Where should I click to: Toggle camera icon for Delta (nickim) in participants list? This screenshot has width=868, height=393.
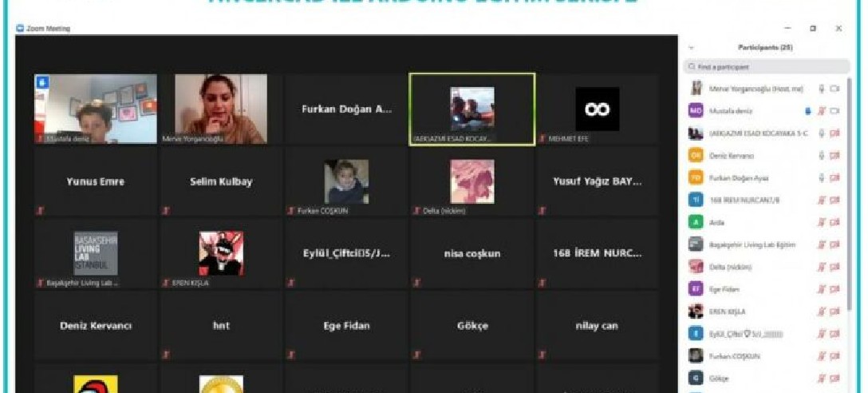point(835,267)
